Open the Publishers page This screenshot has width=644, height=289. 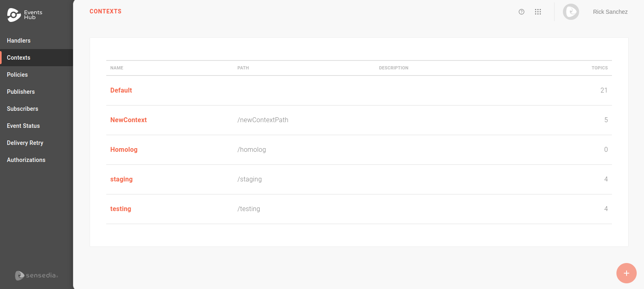tap(21, 92)
